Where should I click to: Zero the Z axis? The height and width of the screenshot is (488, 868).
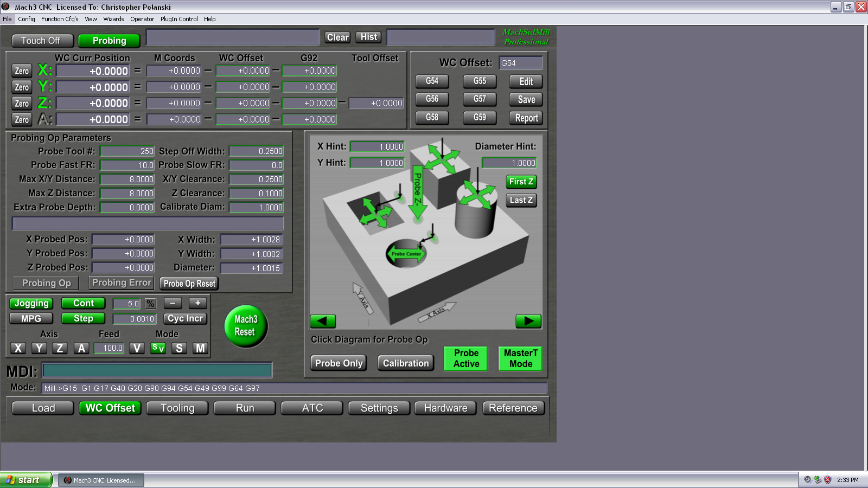click(x=22, y=104)
